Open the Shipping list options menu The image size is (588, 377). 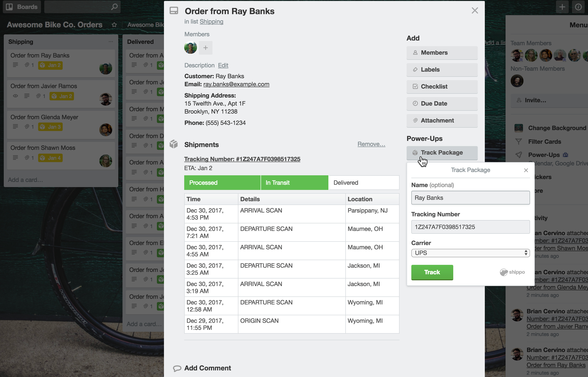point(110,42)
